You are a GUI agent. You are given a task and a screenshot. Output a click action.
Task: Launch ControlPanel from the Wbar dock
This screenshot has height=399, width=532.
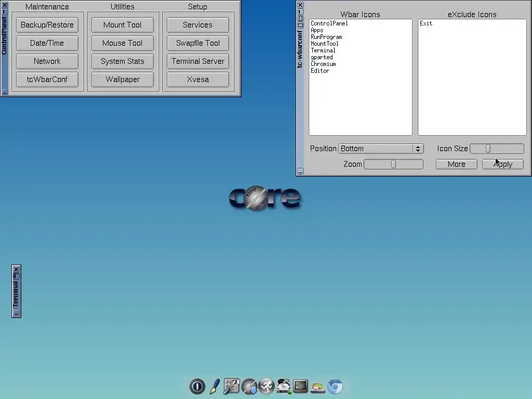tap(232, 386)
